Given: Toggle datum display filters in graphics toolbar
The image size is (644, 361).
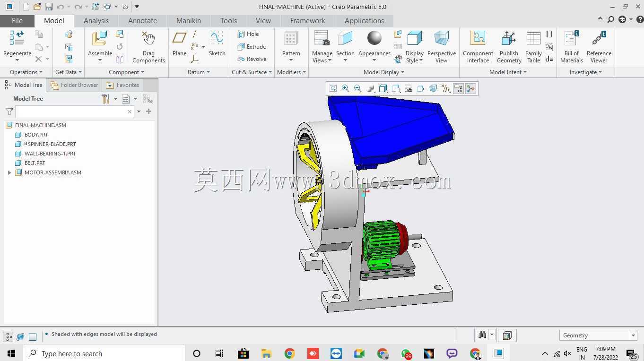Looking at the screenshot, I should click(445, 88).
